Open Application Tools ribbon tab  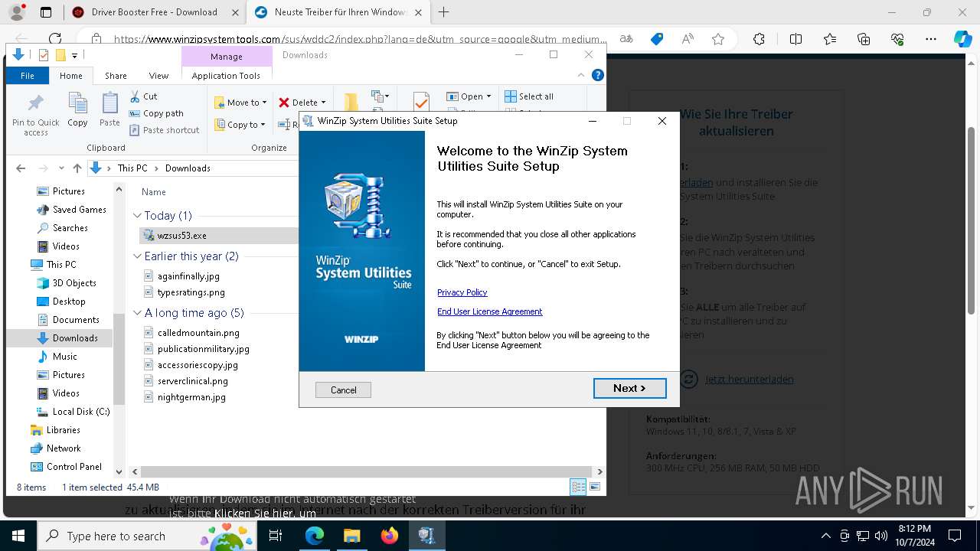[226, 76]
